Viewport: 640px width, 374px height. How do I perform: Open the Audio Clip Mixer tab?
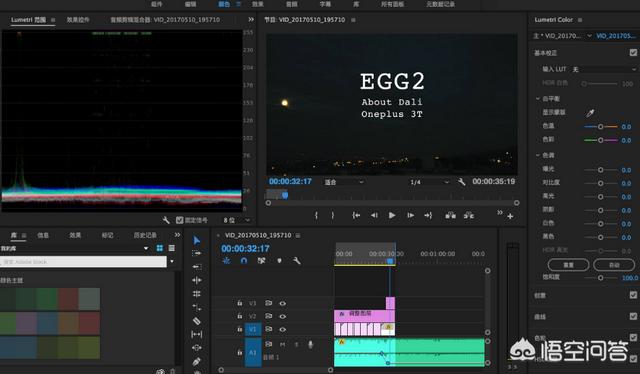pos(165,20)
